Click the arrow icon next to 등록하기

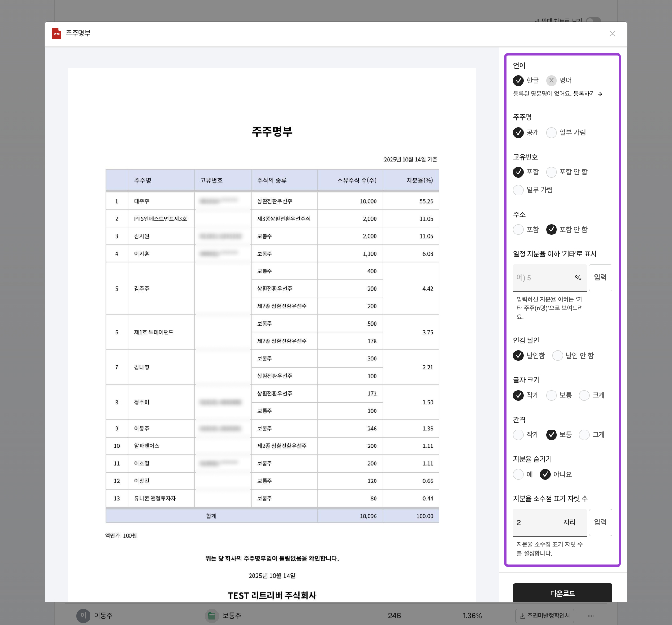[x=600, y=95]
